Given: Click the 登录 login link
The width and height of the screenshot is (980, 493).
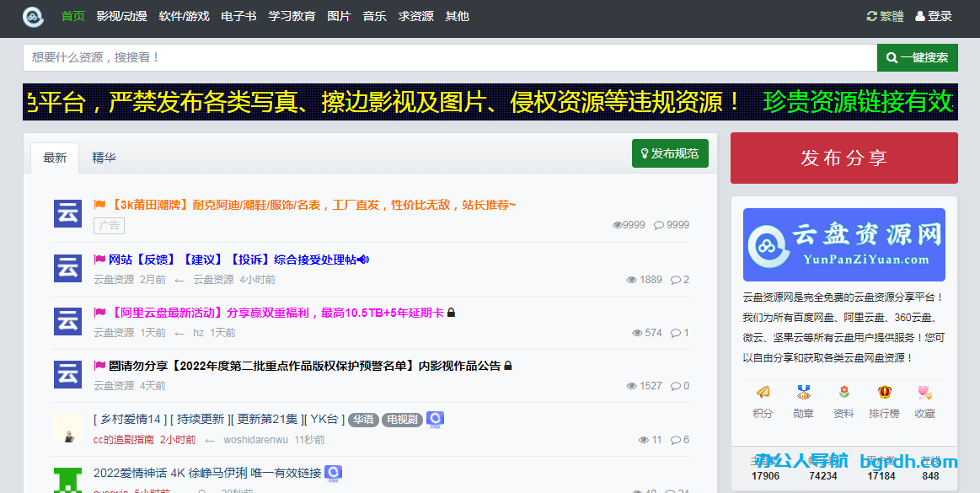Looking at the screenshot, I should [934, 17].
